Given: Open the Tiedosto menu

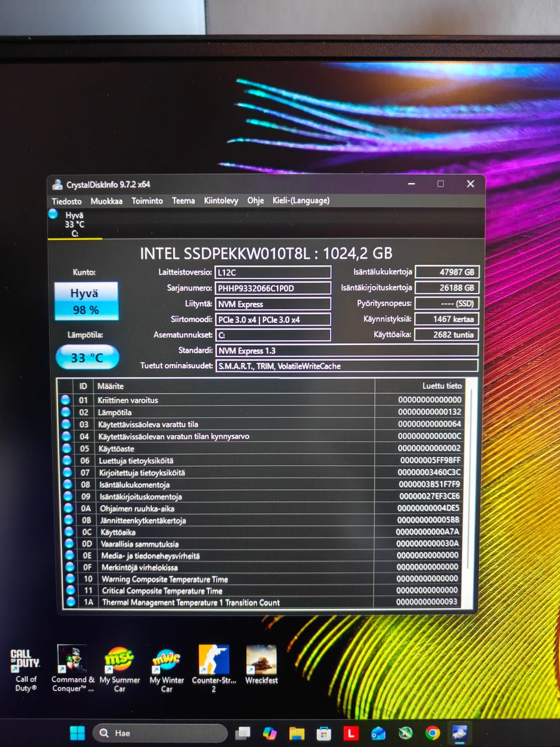Looking at the screenshot, I should [66, 201].
